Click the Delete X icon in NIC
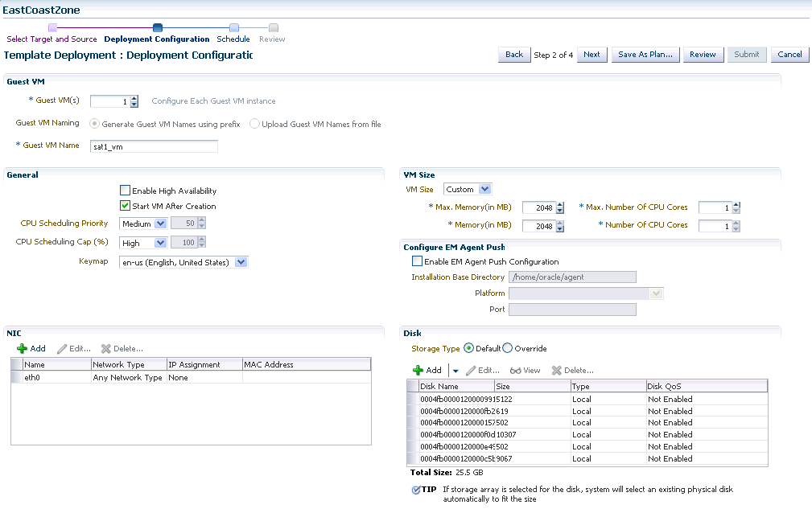 (x=106, y=349)
